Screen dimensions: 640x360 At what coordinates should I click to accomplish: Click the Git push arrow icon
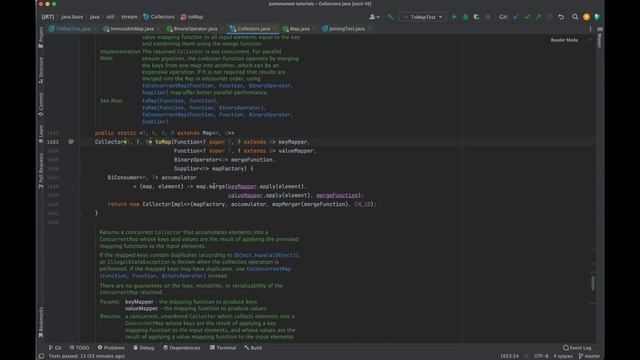538,17
